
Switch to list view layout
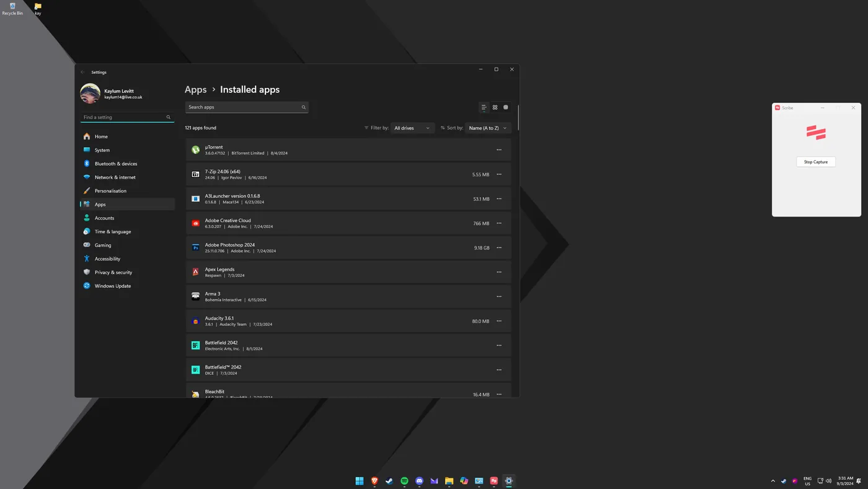pos(484,107)
